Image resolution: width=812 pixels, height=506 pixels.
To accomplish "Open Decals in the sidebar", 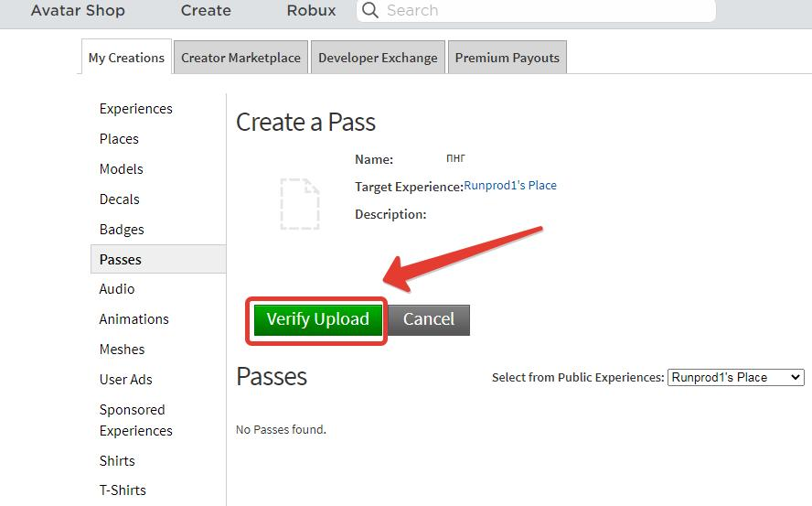I will [x=120, y=199].
